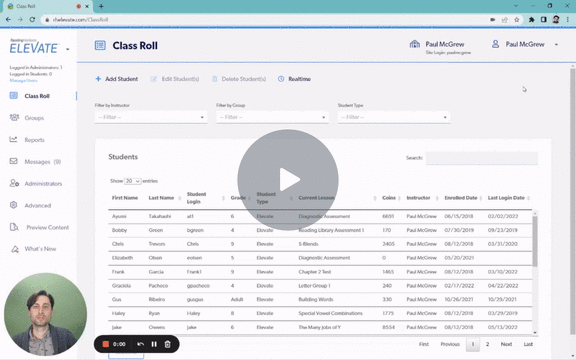
Task: Click the Realtime button
Action: click(294, 79)
